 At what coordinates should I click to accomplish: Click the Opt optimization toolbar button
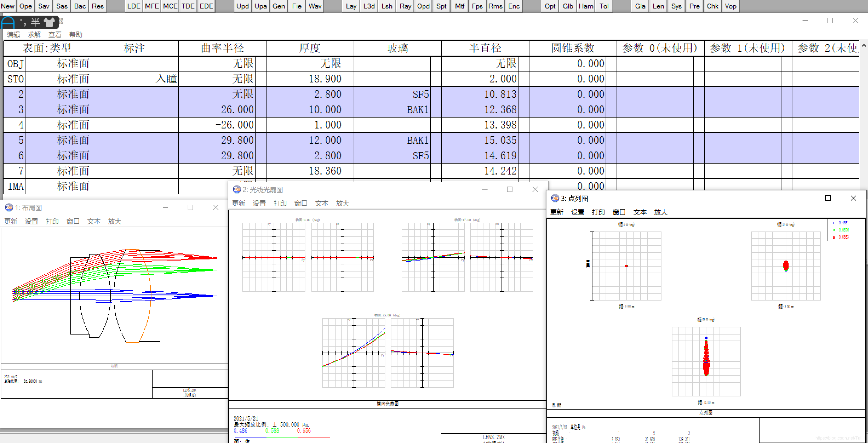[550, 6]
